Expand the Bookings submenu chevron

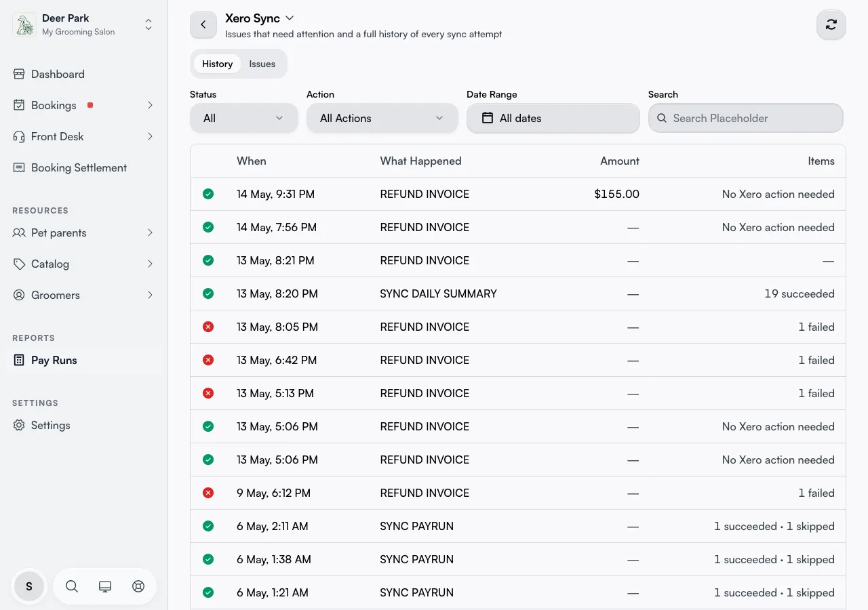click(x=150, y=105)
